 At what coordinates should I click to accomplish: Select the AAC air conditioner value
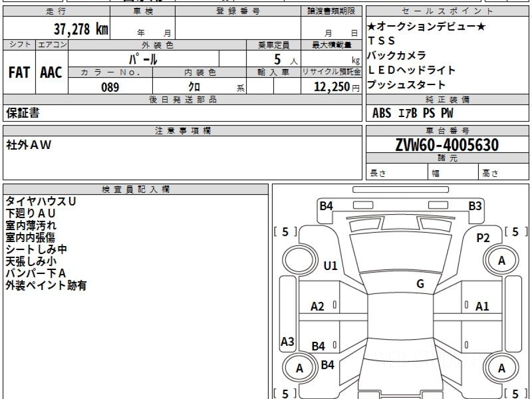tap(51, 73)
